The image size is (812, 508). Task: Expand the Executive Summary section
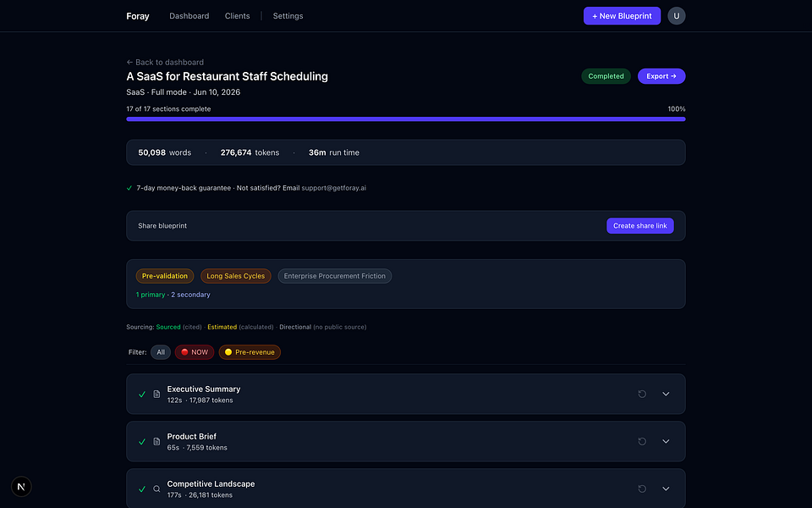click(x=666, y=394)
